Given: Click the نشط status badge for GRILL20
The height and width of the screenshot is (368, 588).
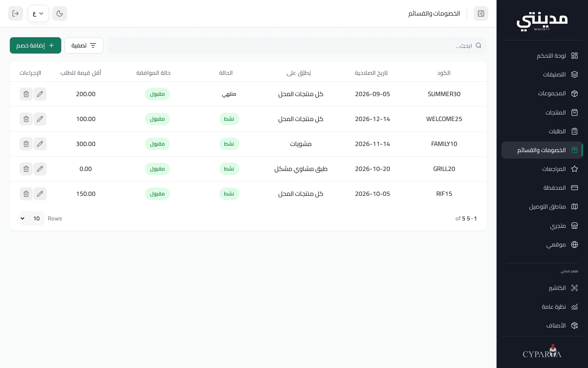Looking at the screenshot, I should (x=229, y=169).
